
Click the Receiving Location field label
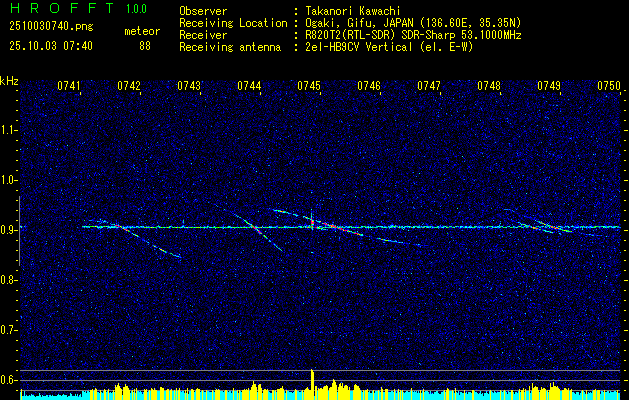click(233, 23)
